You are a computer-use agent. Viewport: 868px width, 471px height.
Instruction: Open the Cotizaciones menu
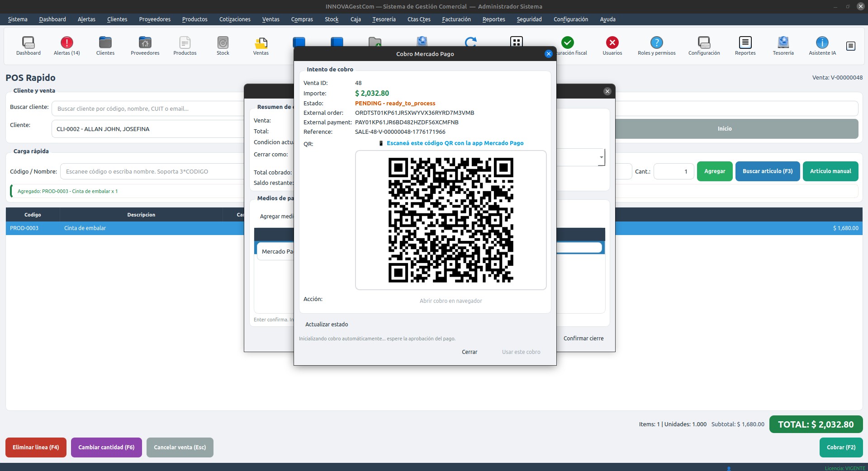[235, 19]
